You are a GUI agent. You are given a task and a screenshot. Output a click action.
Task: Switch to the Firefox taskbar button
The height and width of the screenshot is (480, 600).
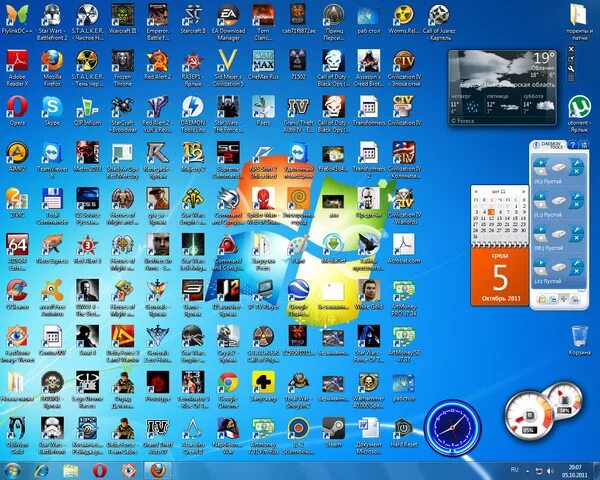point(158,470)
